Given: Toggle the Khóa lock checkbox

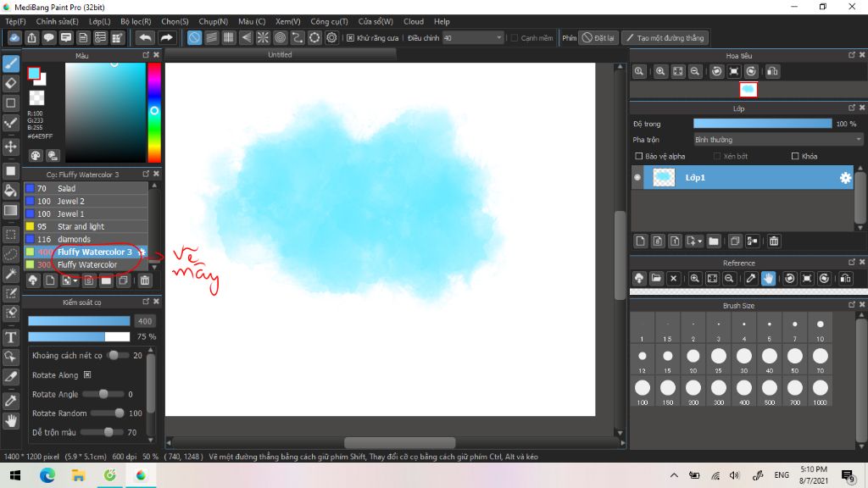Looking at the screenshot, I should coord(794,156).
